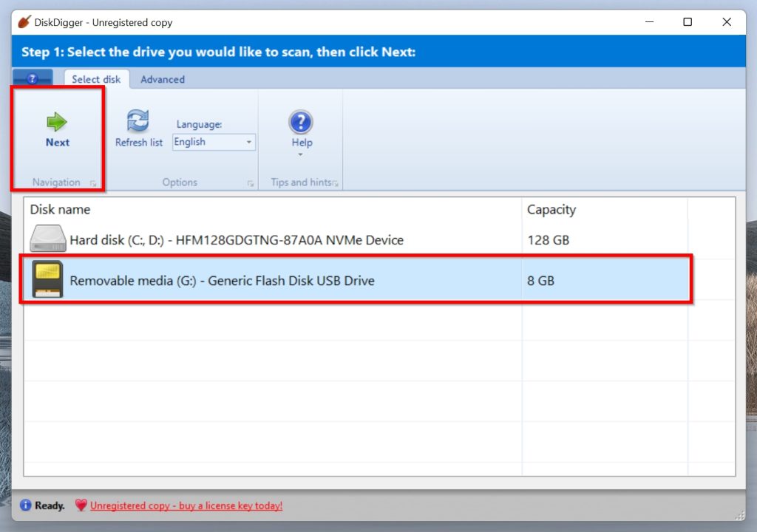Click the green Next arrow icon
Screen dimensions: 757x532
pyautogui.click(x=57, y=121)
